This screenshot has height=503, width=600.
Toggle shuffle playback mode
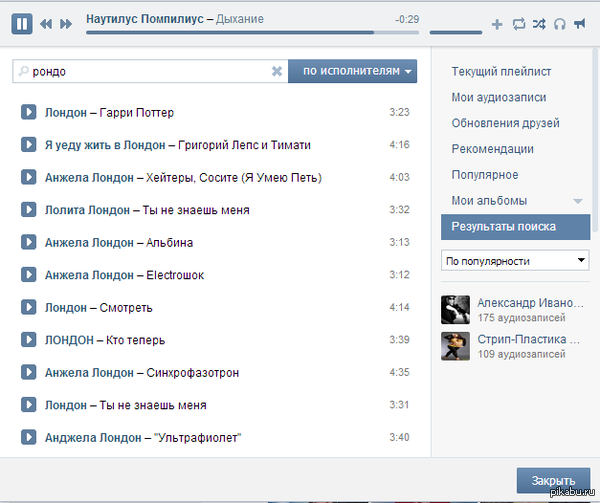pyautogui.click(x=539, y=24)
